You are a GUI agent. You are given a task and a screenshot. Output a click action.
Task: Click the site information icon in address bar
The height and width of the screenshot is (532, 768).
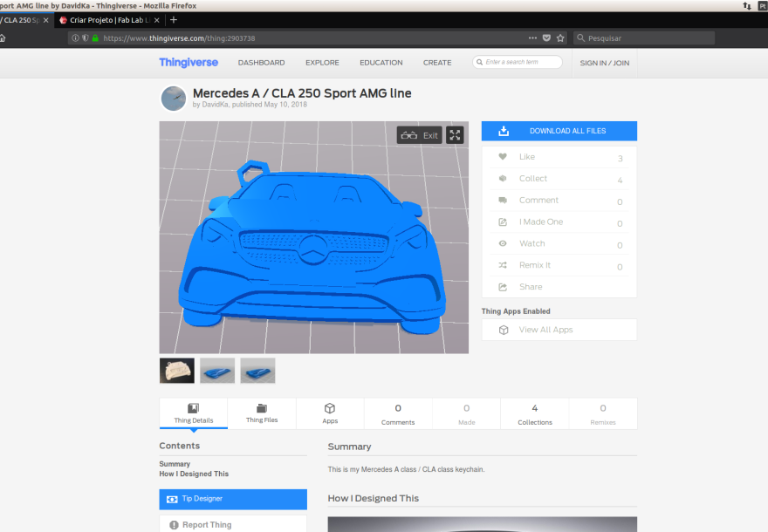pyautogui.click(x=75, y=38)
